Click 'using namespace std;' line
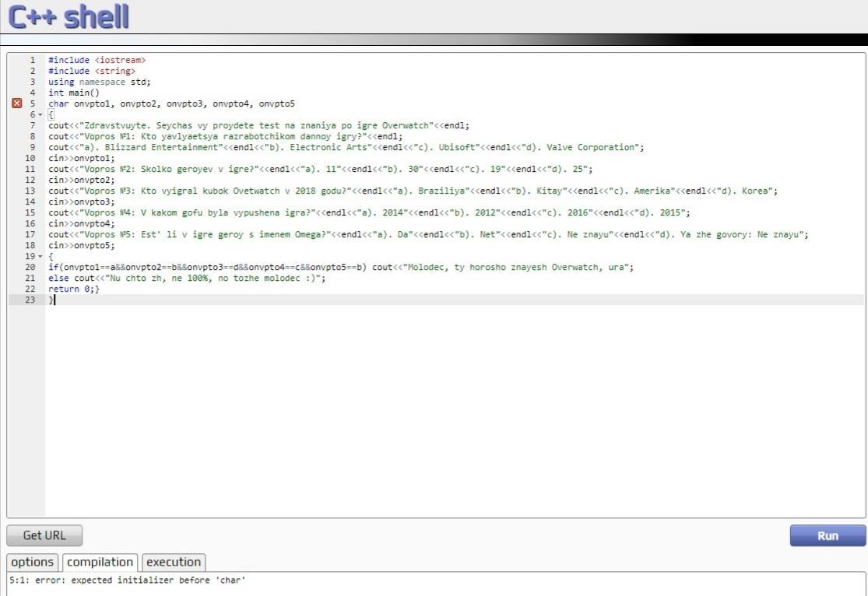868x596 pixels. pyautogui.click(x=99, y=82)
